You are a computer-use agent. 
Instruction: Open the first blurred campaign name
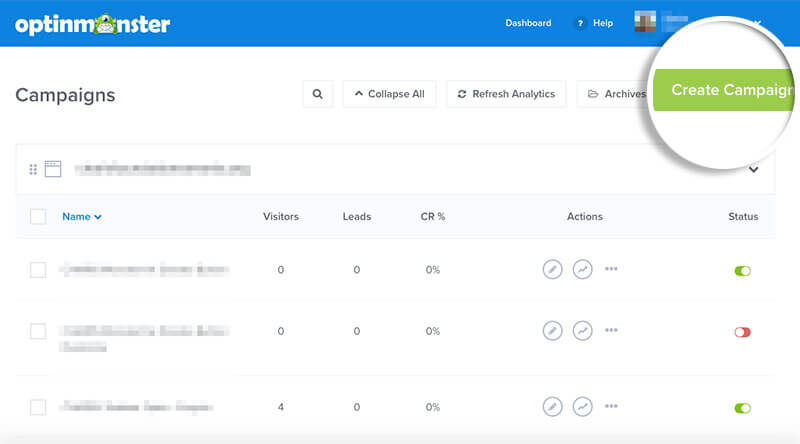tap(144, 269)
